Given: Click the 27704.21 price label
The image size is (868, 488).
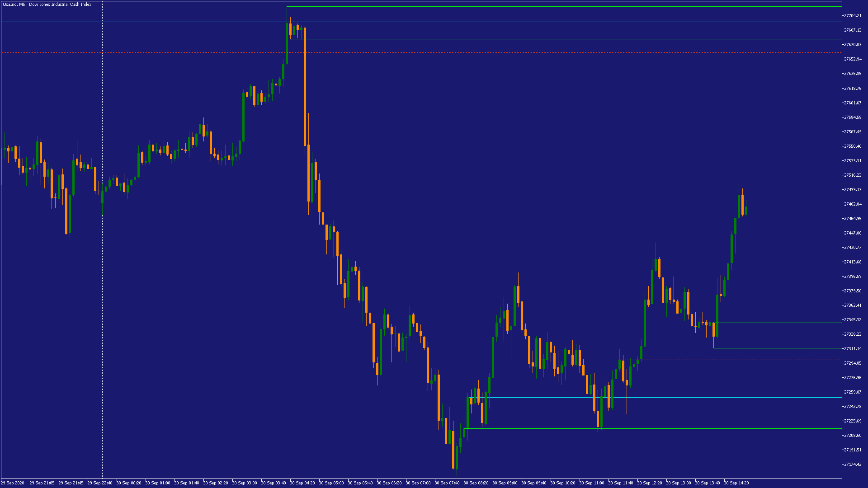Looking at the screenshot, I should coord(852,16).
